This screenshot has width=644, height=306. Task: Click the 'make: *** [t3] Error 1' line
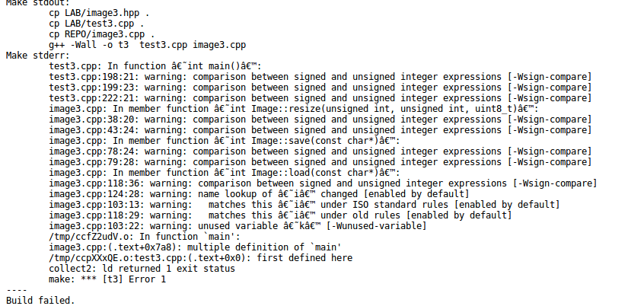click(107, 279)
